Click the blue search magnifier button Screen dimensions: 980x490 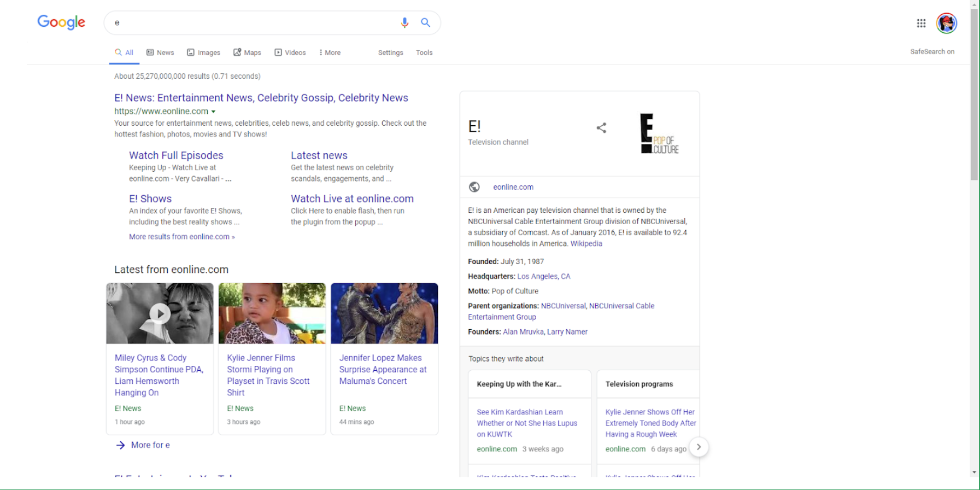point(425,22)
